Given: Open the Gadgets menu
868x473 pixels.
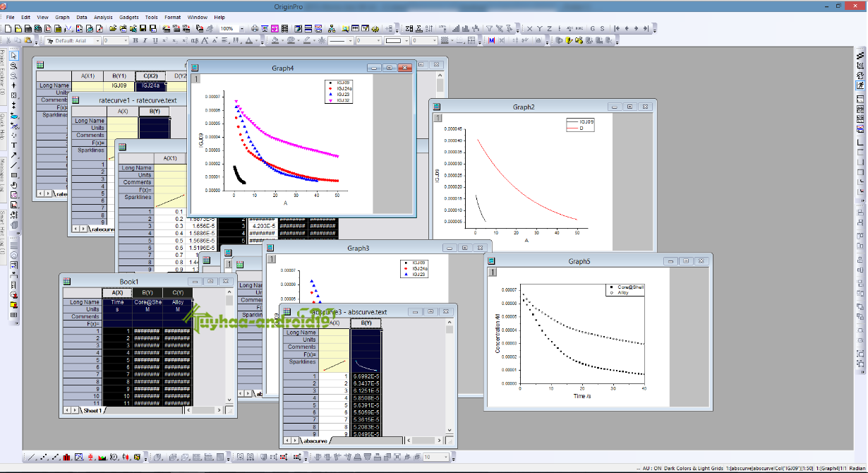Looking at the screenshot, I should (129, 17).
